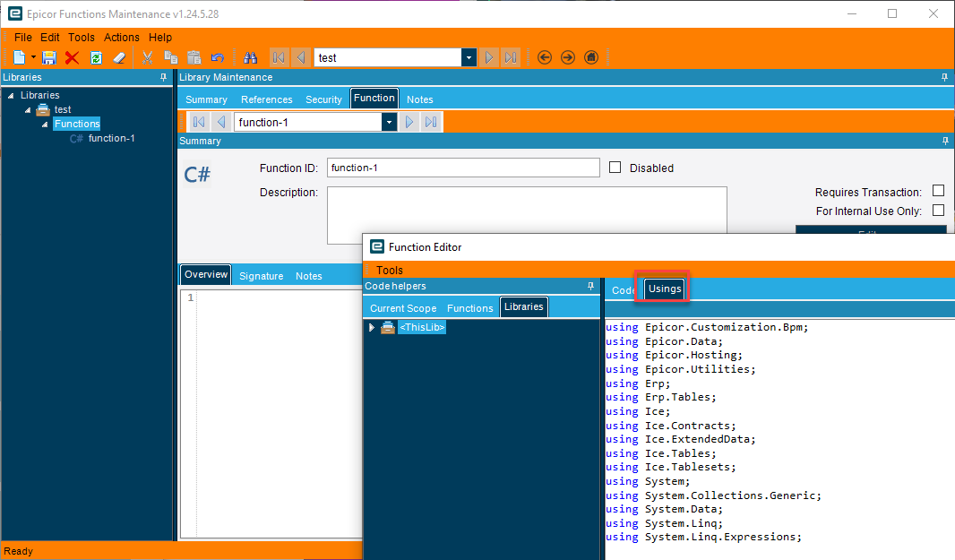
Task: Click the New document toolbar icon
Action: coord(20,57)
